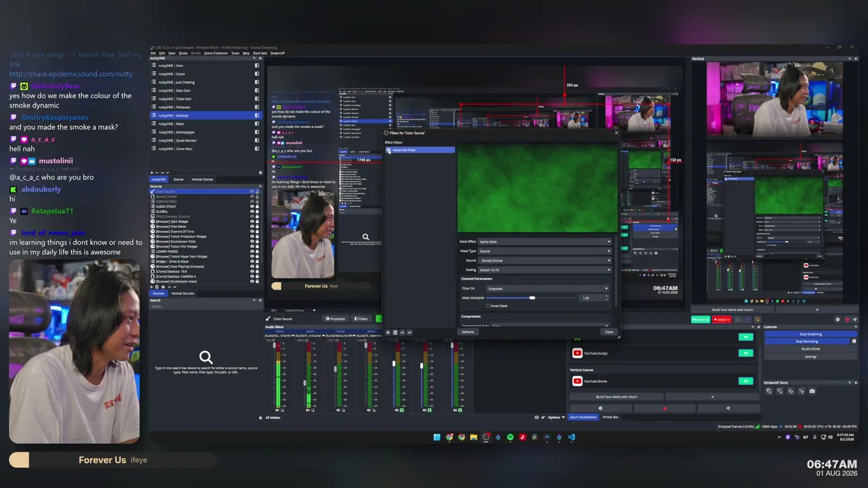Viewport: 868px width, 488px height.
Task: Delete the selected filter with the trash icon
Action: [x=395, y=332]
